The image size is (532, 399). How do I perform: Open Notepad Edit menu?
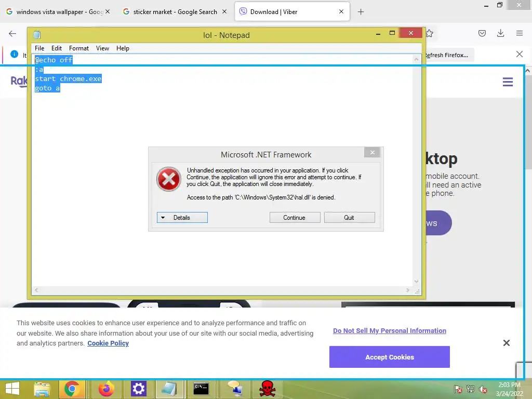[x=56, y=48]
